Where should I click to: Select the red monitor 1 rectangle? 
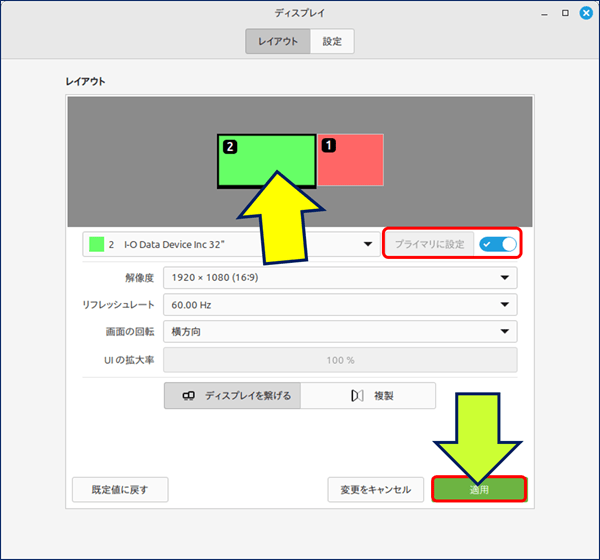351,160
